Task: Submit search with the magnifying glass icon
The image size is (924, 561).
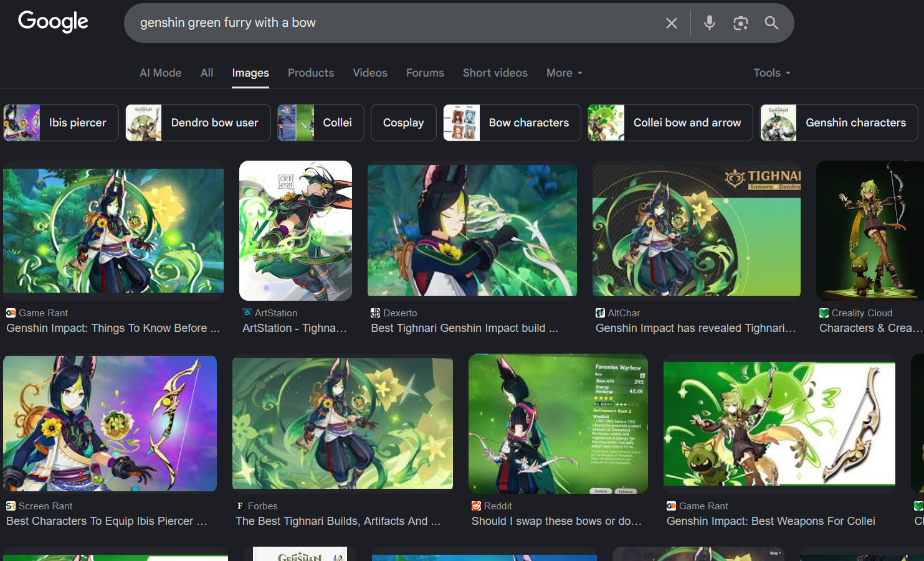Action: pyautogui.click(x=771, y=23)
